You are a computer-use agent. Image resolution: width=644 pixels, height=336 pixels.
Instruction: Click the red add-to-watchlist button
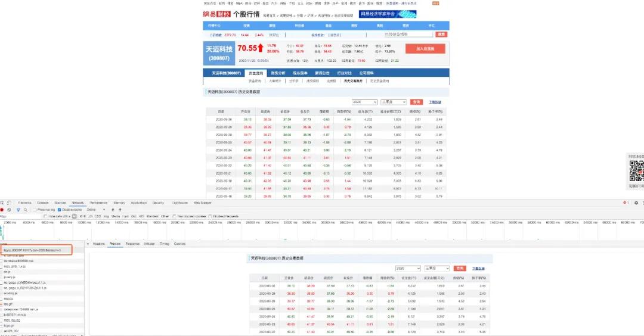click(425, 49)
